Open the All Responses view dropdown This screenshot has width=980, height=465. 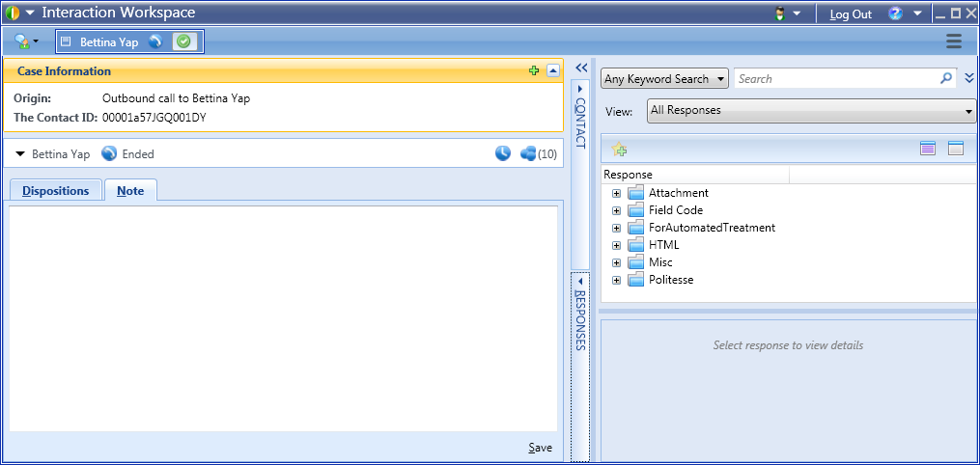(x=812, y=111)
